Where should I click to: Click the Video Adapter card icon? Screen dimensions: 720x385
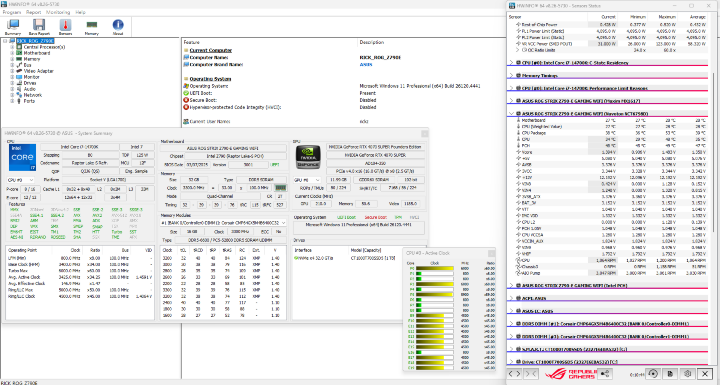pos(19,71)
